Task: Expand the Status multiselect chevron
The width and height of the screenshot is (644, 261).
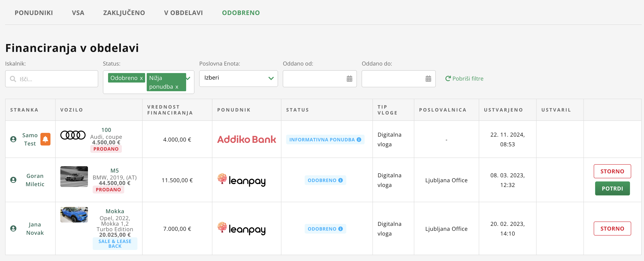Action: click(188, 78)
